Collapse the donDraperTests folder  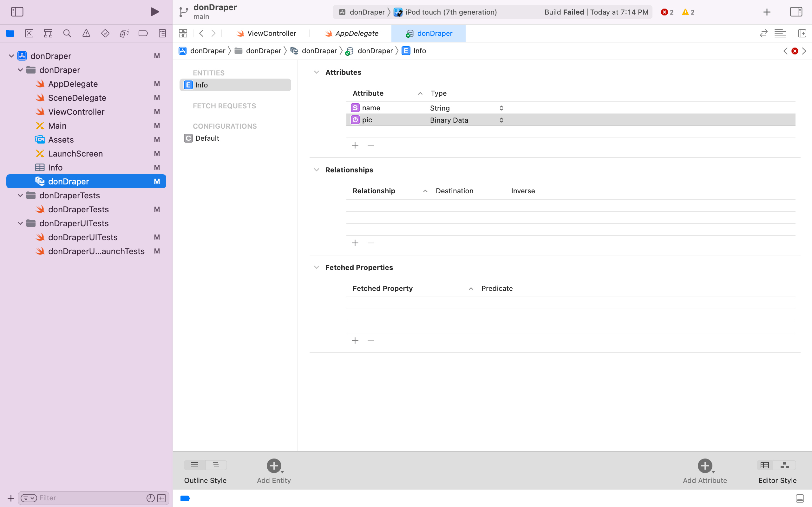coord(21,195)
